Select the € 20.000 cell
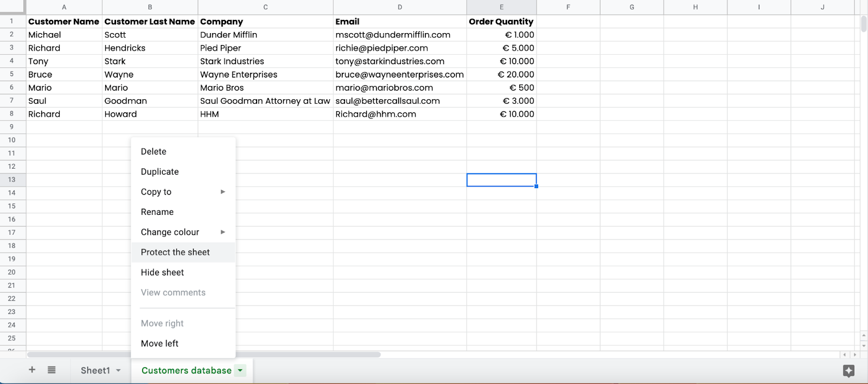The image size is (868, 384). pyautogui.click(x=502, y=74)
